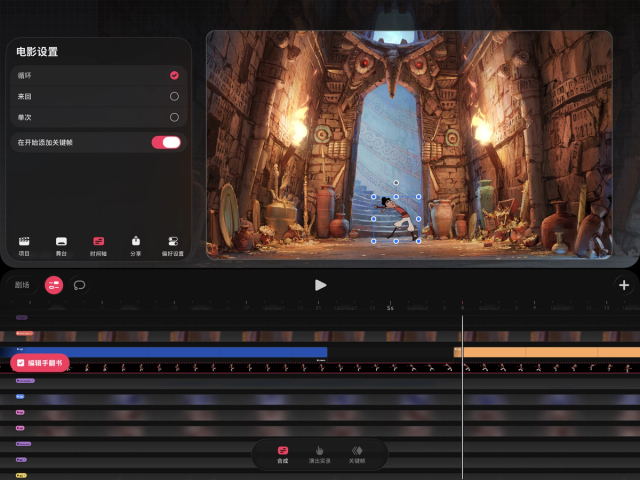
Task: Open the 分享 (Share) panel
Action: pos(135,245)
